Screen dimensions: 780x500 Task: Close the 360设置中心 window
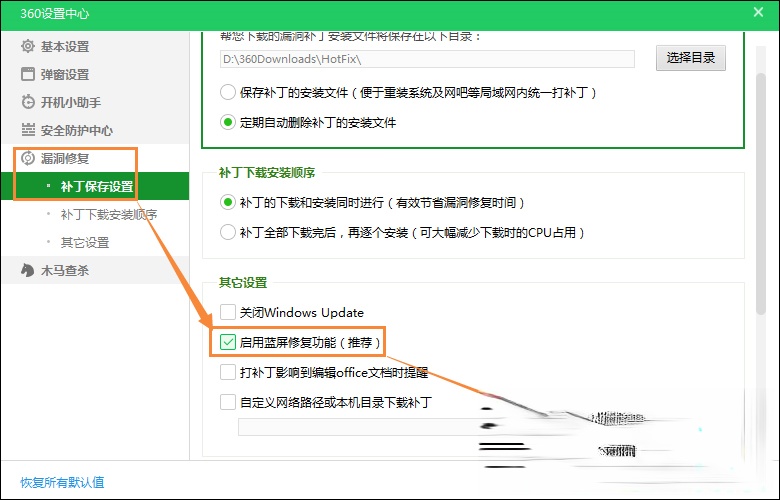758,12
